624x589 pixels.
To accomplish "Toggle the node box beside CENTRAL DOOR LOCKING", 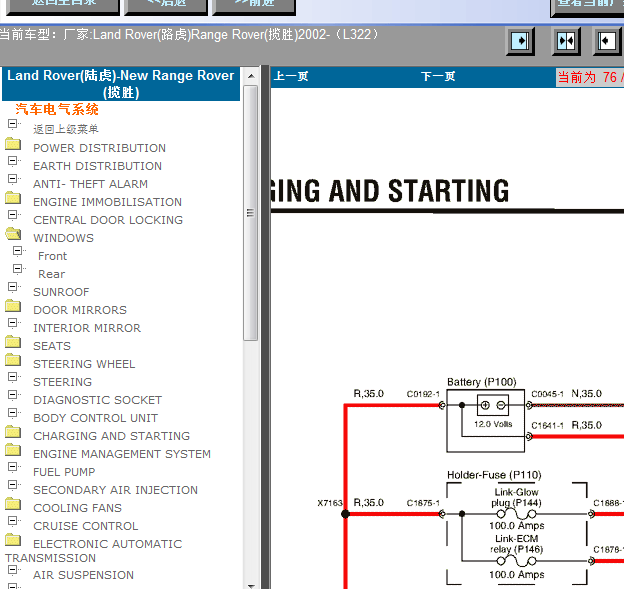I will pyautogui.click(x=12, y=215).
